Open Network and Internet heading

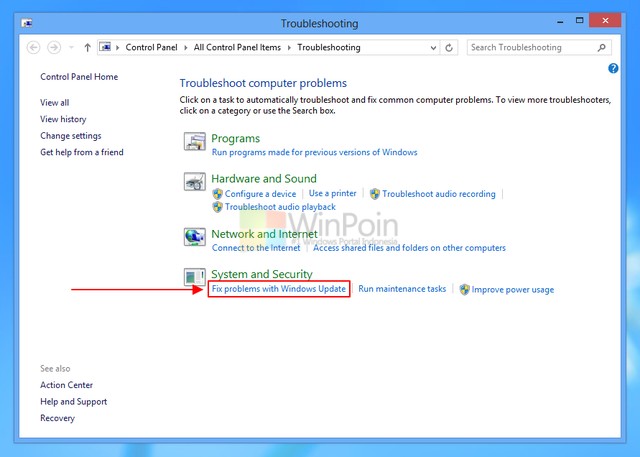(x=264, y=234)
